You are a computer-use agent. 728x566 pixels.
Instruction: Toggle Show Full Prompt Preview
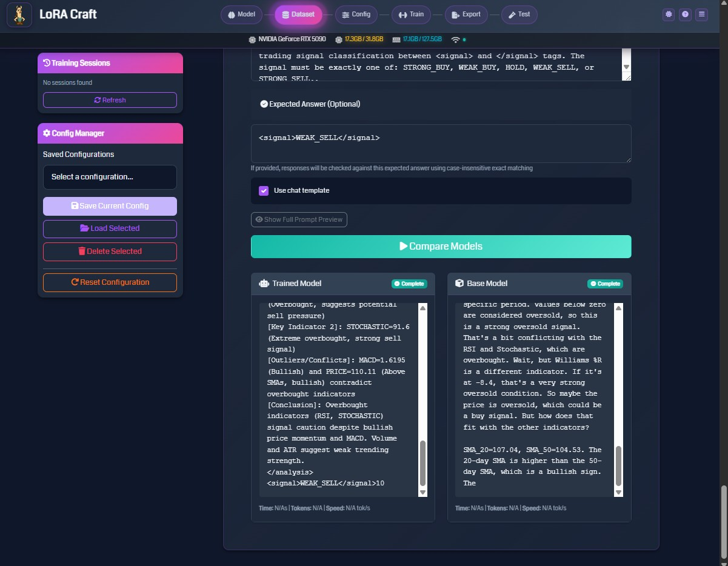pos(299,219)
